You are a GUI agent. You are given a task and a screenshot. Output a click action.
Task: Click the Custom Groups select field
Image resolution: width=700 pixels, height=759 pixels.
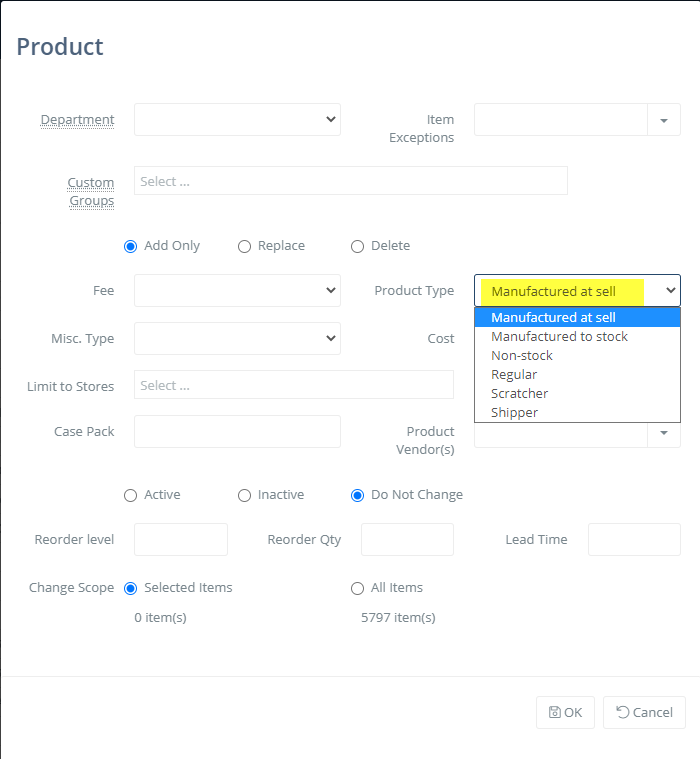click(x=351, y=181)
